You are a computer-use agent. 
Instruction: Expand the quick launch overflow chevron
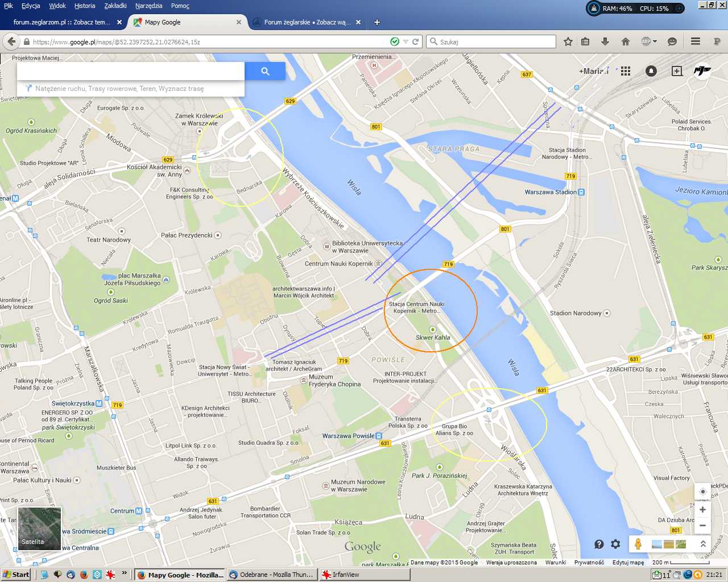click(x=125, y=573)
